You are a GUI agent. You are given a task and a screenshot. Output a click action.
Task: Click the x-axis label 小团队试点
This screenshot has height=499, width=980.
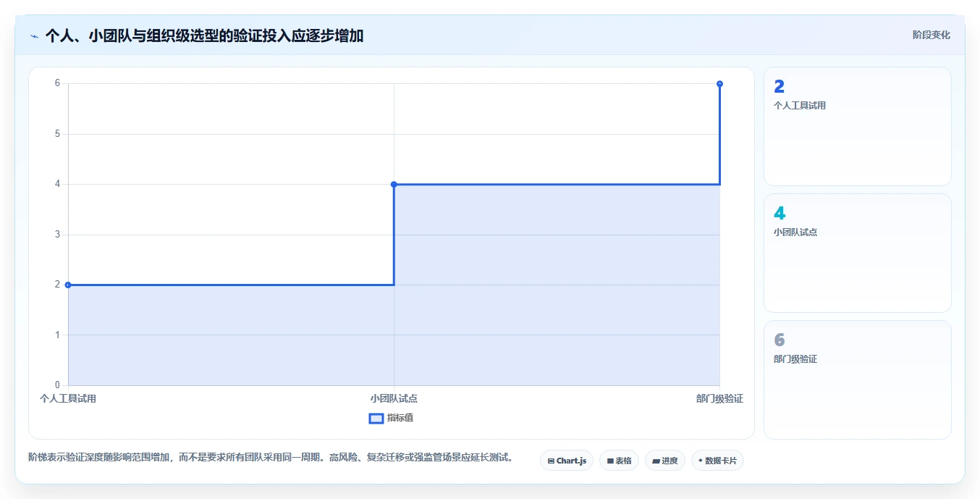394,398
